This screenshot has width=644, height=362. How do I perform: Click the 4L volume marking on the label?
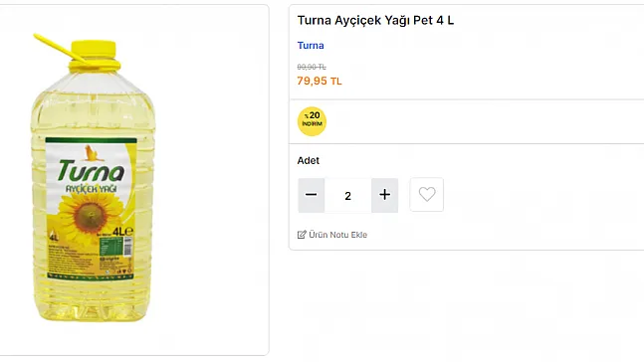[x=122, y=232]
